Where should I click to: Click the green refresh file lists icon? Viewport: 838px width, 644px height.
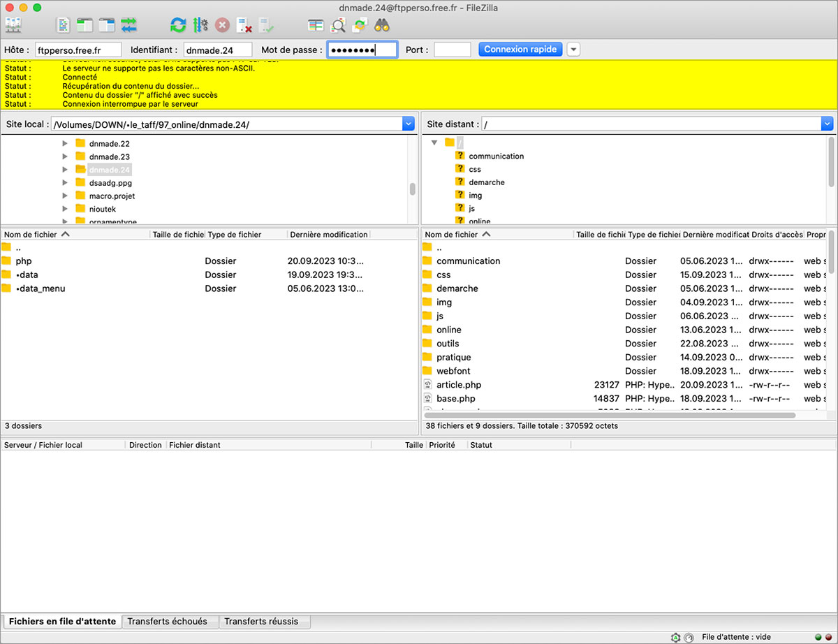178,26
